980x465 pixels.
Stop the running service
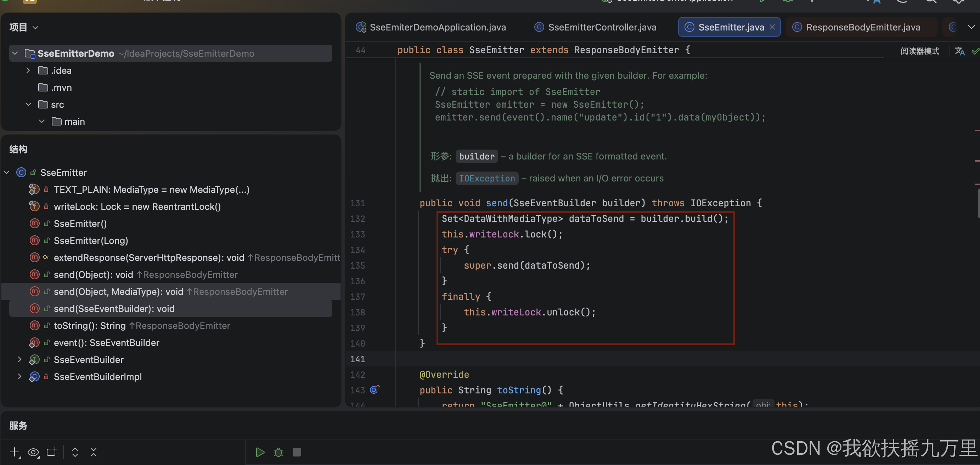click(297, 452)
